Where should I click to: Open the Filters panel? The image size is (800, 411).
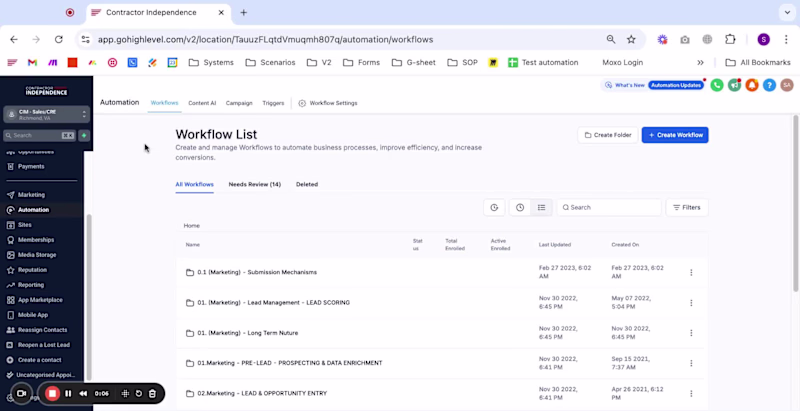coord(687,208)
